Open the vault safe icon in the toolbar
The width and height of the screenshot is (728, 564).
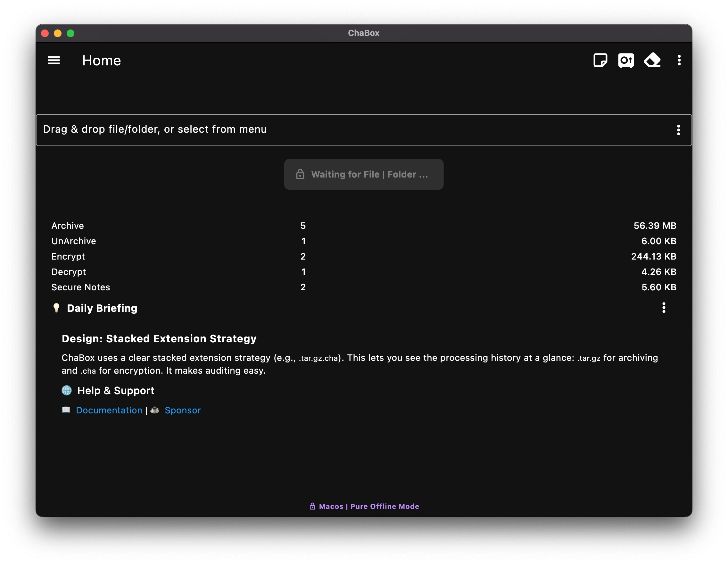point(626,60)
